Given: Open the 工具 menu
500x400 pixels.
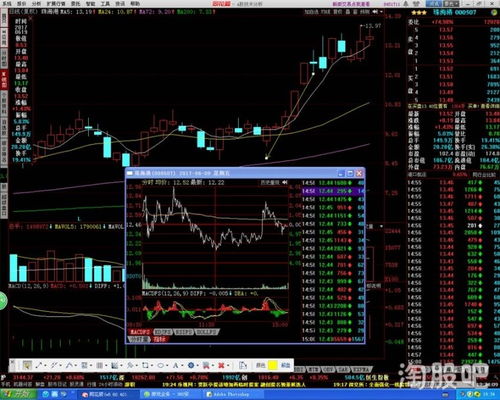Looking at the screenshot, I should (105, 4).
